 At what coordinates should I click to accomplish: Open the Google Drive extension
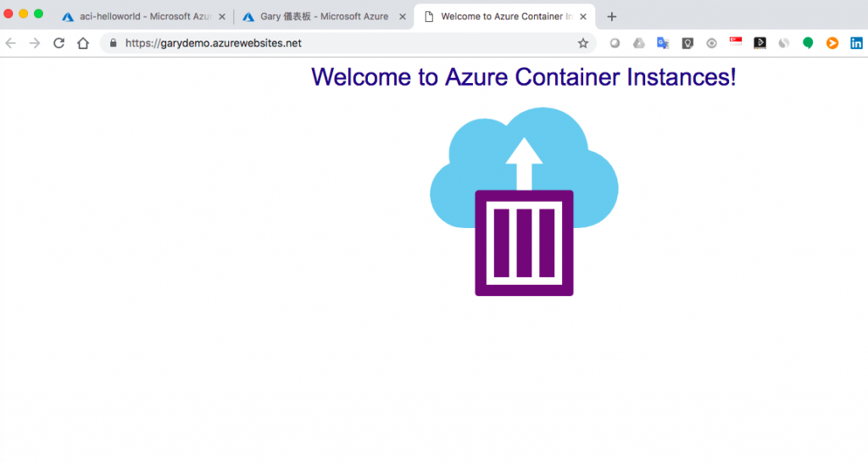(x=639, y=43)
